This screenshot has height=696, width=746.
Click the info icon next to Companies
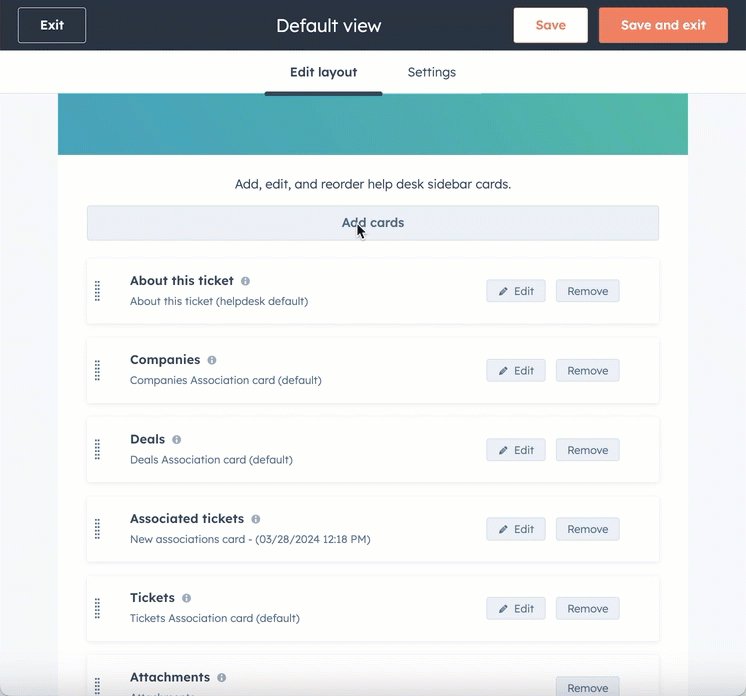(x=212, y=360)
